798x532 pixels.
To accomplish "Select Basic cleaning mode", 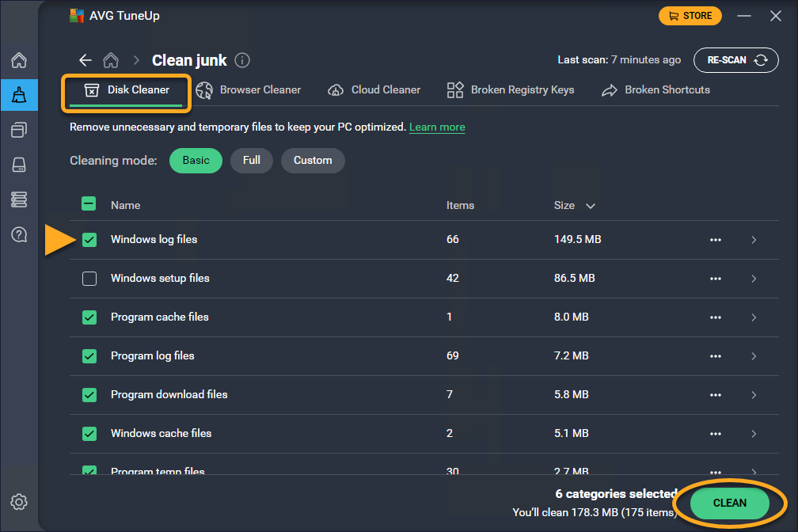I will pyautogui.click(x=196, y=161).
